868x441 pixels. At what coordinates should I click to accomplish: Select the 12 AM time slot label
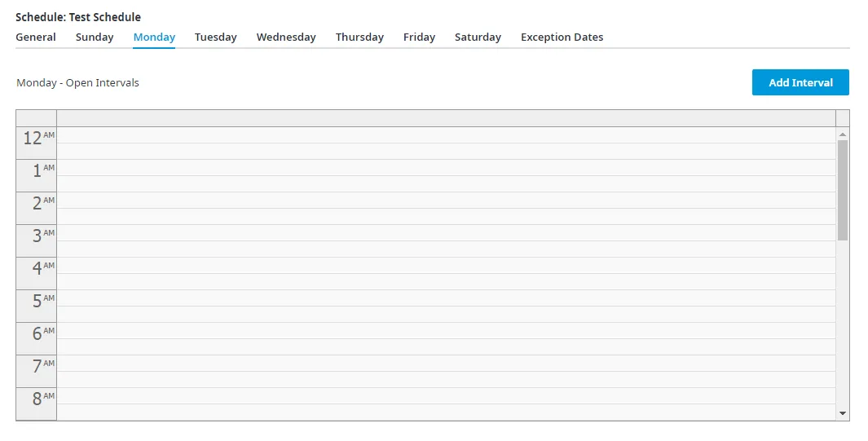pyautogui.click(x=37, y=143)
